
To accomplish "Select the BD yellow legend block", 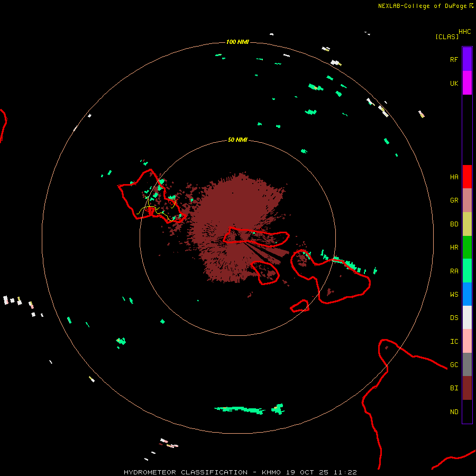I will tap(467, 224).
